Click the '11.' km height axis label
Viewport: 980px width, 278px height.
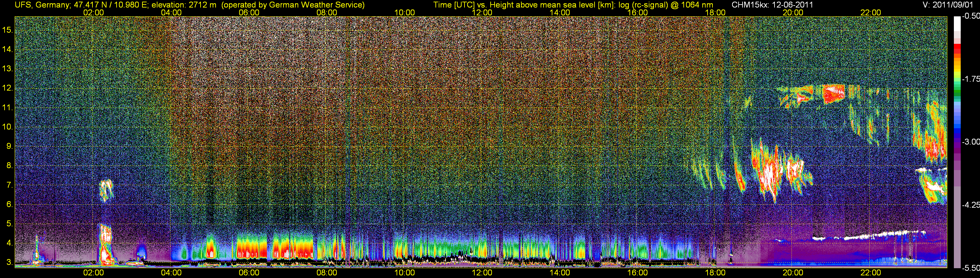(7, 107)
